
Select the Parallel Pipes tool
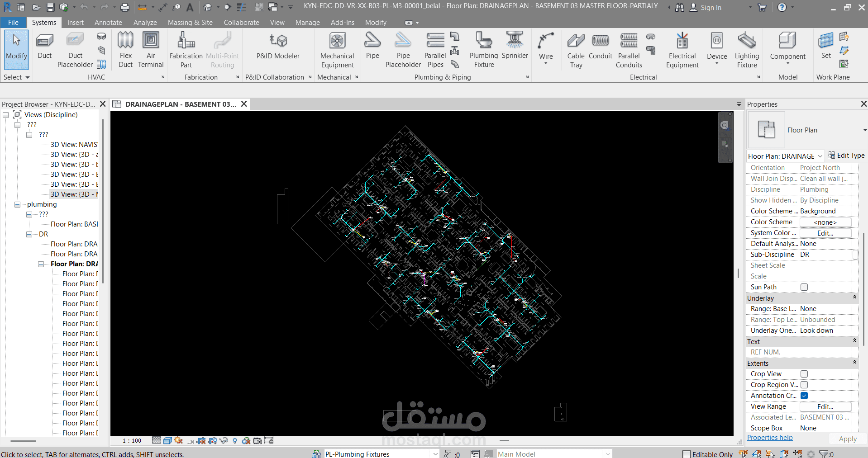click(x=435, y=50)
